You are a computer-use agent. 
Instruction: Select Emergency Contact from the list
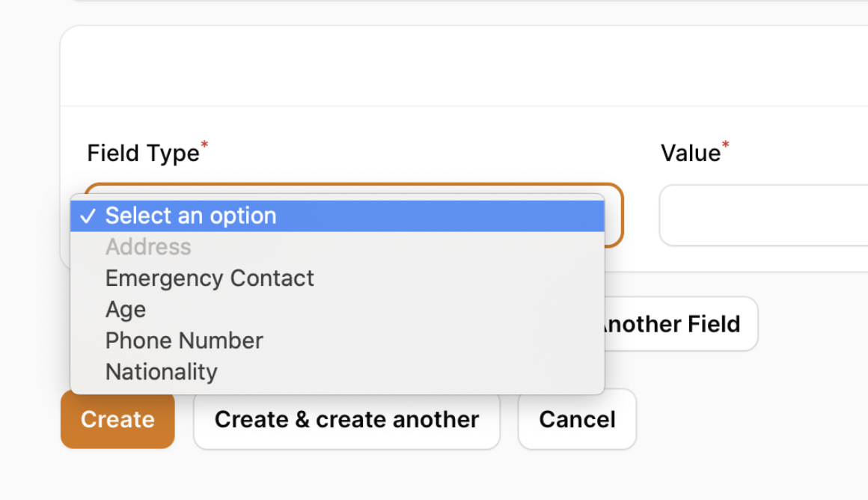point(210,278)
